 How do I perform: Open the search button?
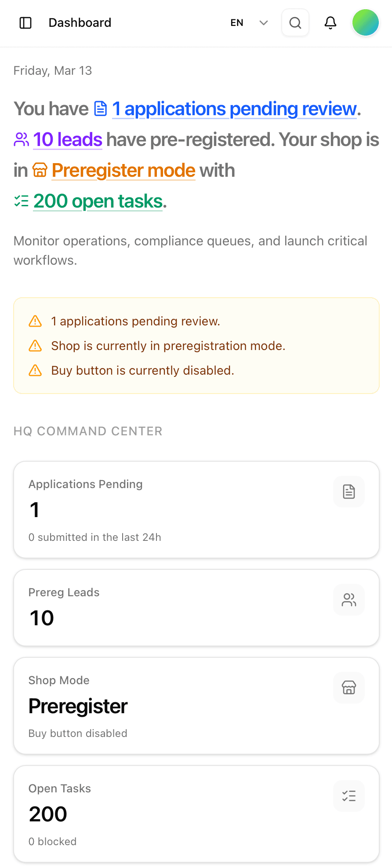(x=295, y=23)
